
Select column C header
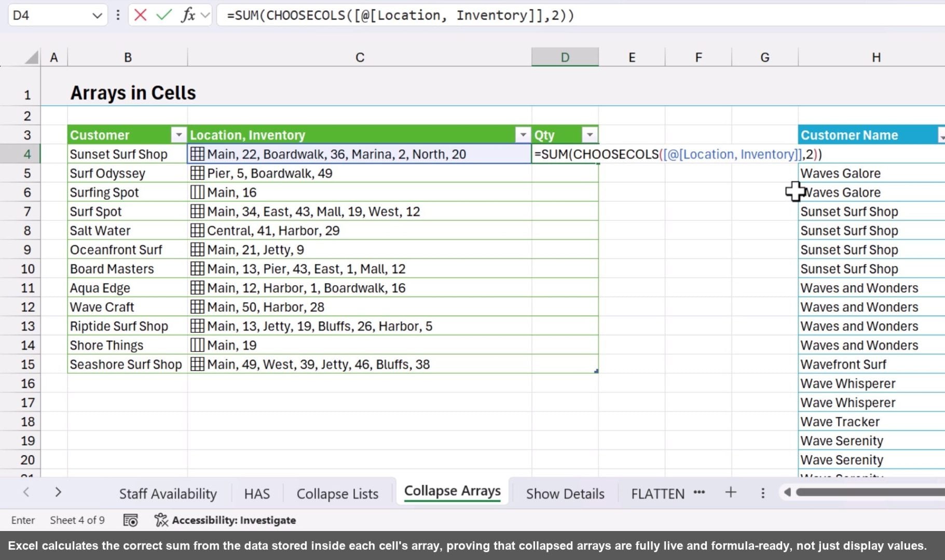pos(359,57)
